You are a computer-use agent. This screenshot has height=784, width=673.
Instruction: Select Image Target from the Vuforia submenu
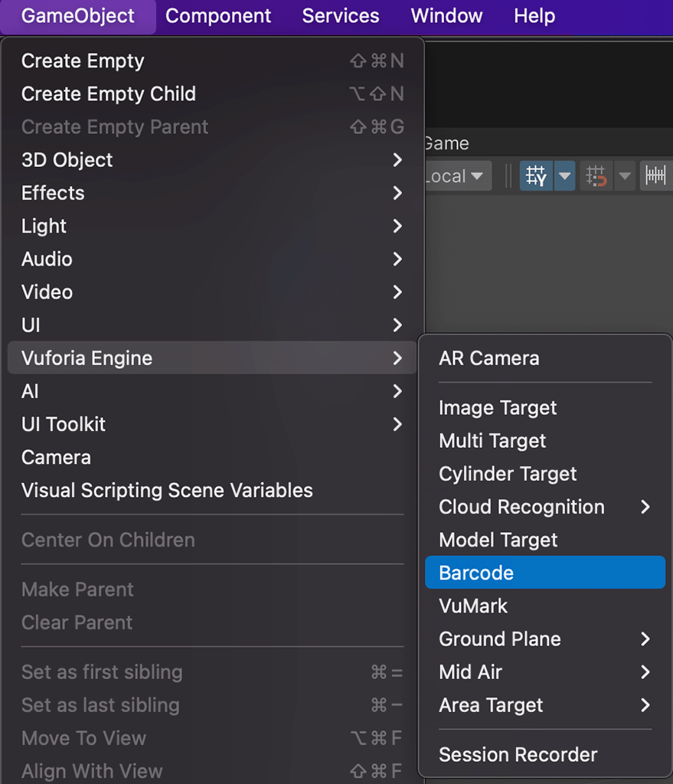click(x=498, y=408)
